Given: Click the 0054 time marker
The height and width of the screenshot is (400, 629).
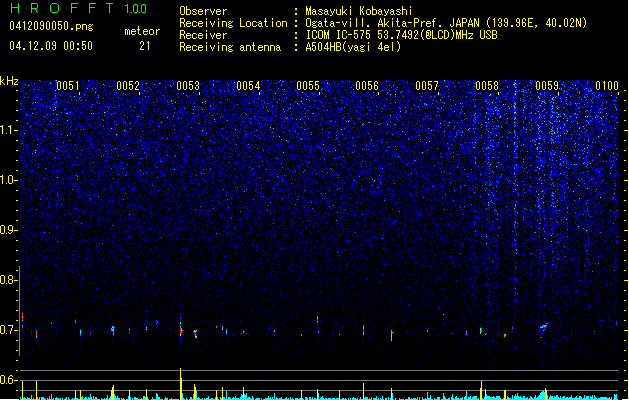Looking at the screenshot, I should point(248,85).
